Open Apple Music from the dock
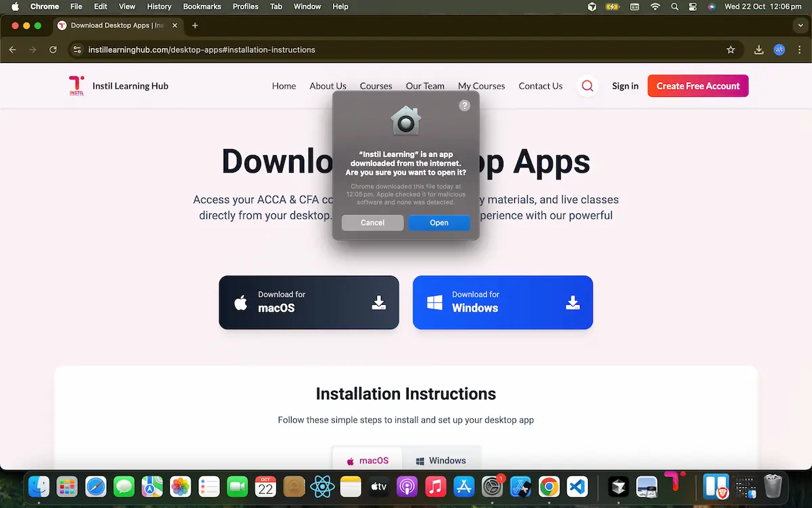 435,486
